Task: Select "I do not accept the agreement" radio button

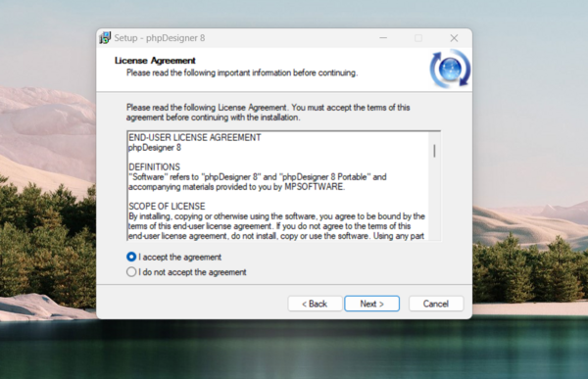Action: pos(131,272)
